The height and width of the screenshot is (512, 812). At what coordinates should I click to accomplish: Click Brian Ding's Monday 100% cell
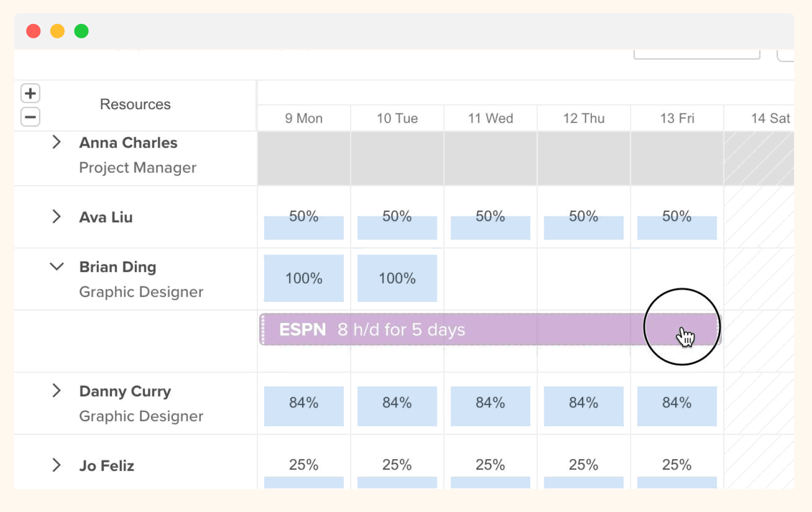[304, 278]
